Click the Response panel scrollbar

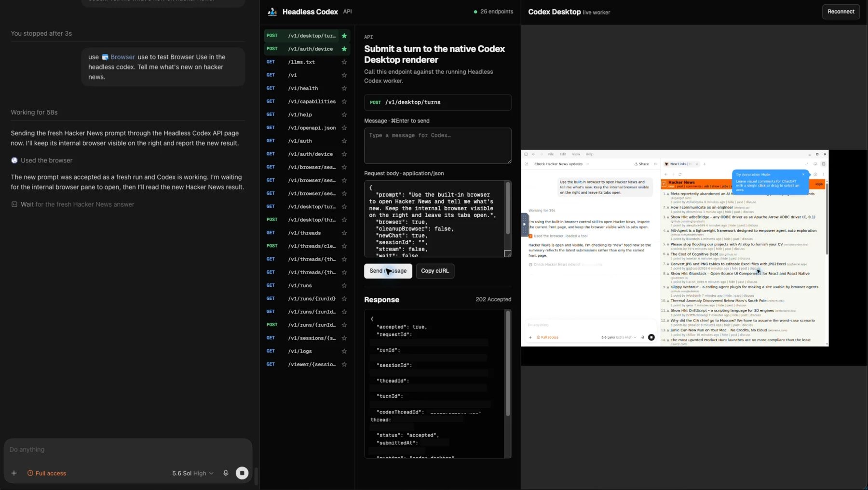[x=508, y=364]
